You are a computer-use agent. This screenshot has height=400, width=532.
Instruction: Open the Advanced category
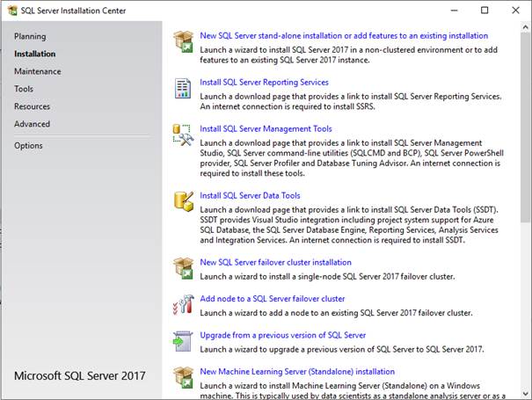(32, 124)
